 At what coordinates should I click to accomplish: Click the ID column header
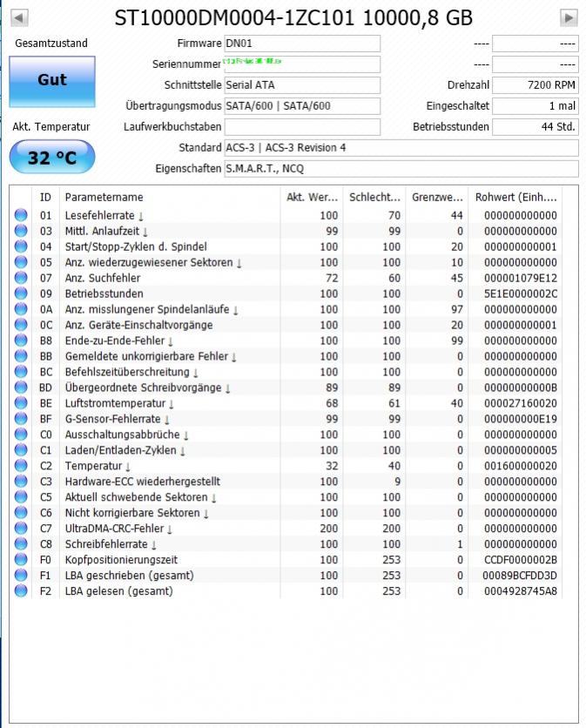(45, 198)
